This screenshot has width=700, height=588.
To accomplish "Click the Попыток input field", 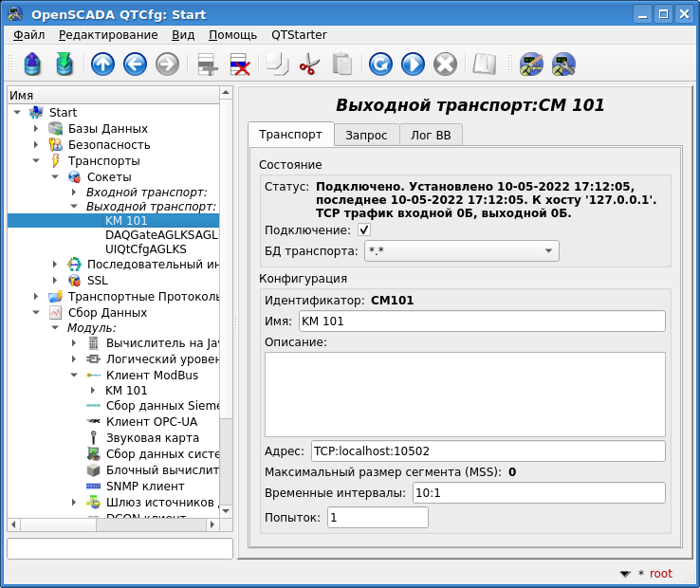I will pos(378,518).
